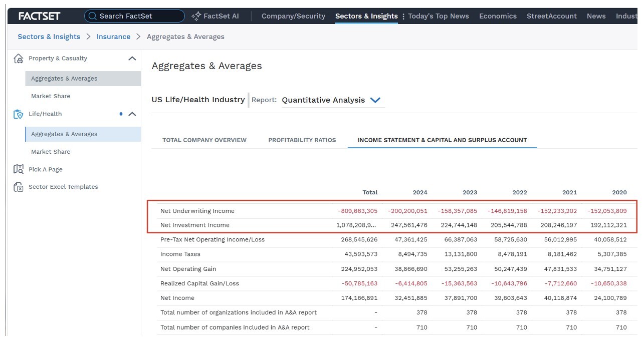Switch to the Total Company Overview tab

(x=204, y=140)
